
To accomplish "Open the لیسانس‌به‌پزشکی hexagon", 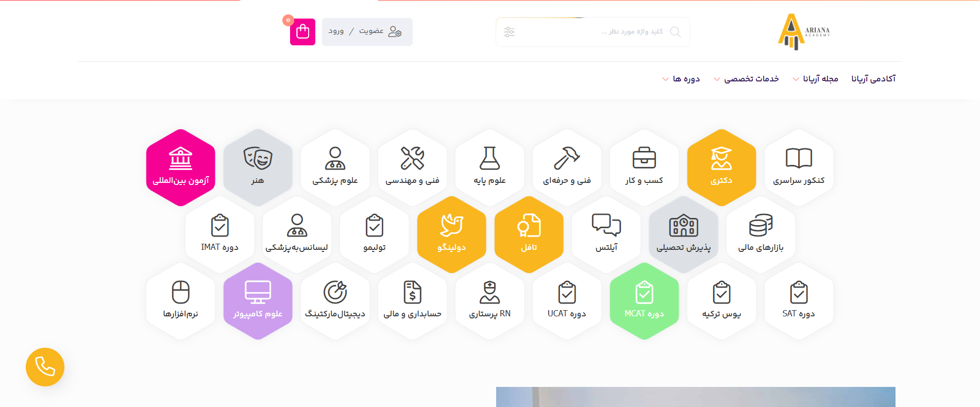I will [297, 234].
